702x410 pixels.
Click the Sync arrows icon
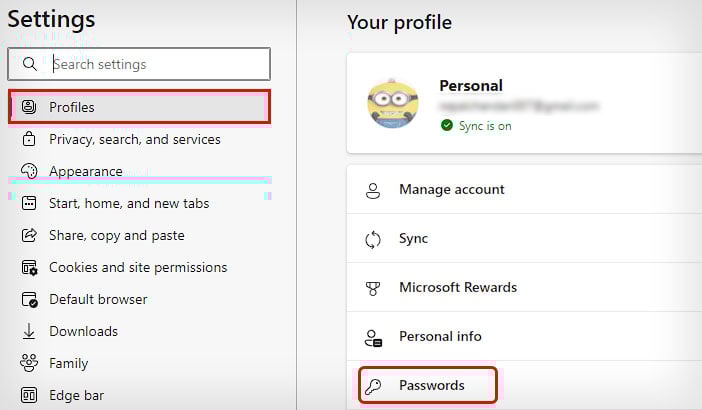pos(374,238)
